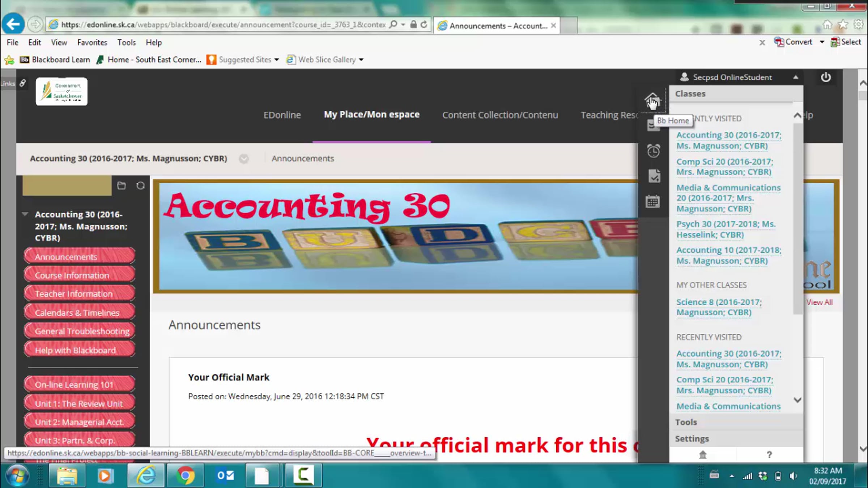Launch Camtasia from the taskbar
The image size is (868, 488).
(303, 475)
